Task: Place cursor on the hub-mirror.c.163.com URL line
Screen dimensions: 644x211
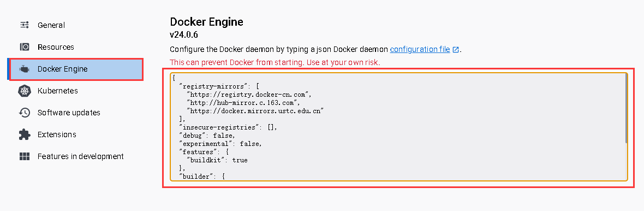Action: click(244, 102)
